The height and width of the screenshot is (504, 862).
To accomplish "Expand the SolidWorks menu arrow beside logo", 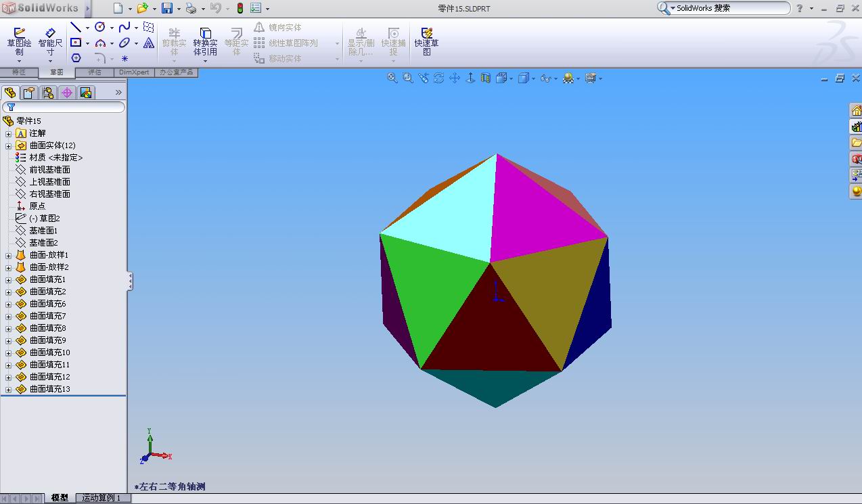I will click(x=88, y=8).
